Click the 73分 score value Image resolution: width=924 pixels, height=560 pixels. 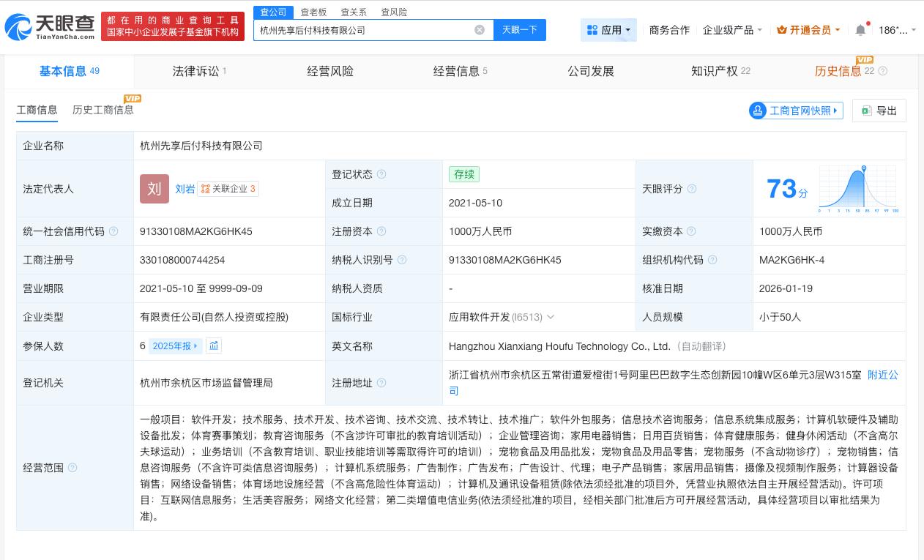pyautogui.click(x=787, y=189)
